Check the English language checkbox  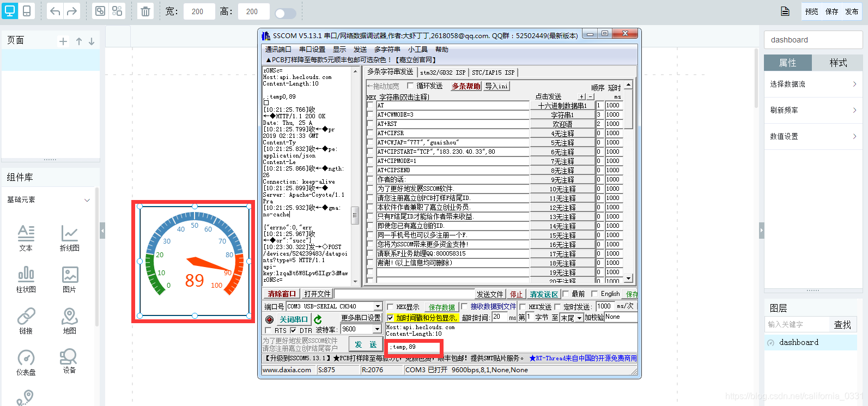(594, 294)
